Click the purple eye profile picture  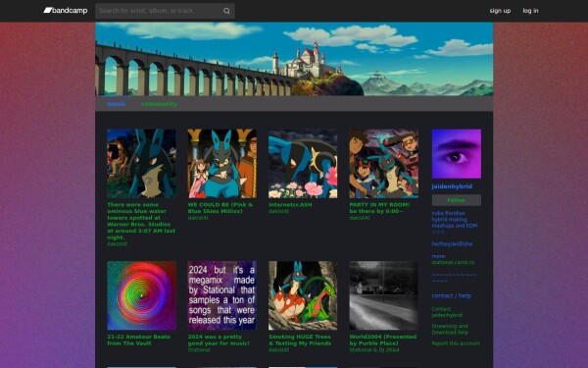(457, 154)
